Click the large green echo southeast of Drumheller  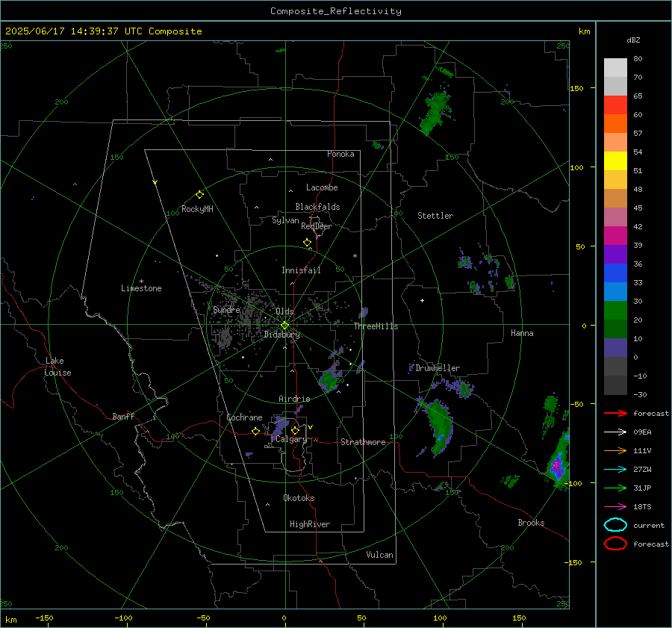(x=438, y=426)
